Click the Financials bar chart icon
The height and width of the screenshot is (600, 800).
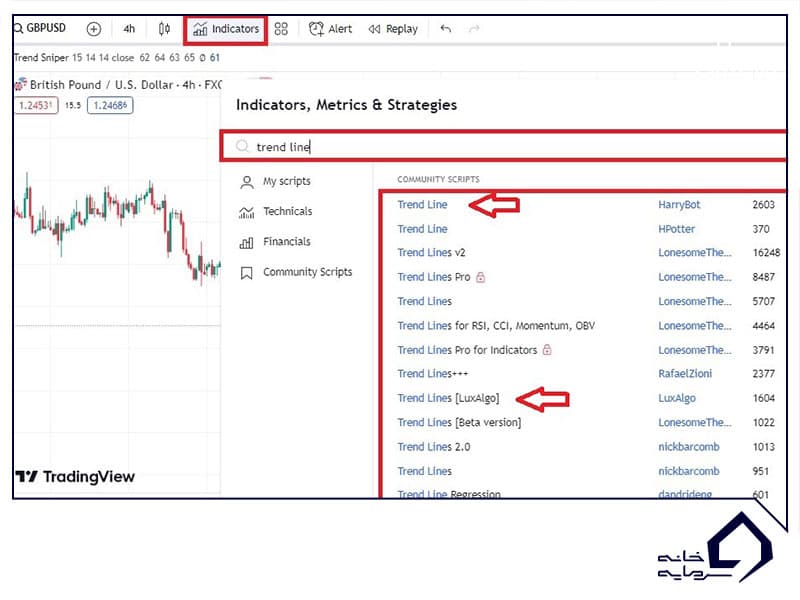(x=246, y=243)
